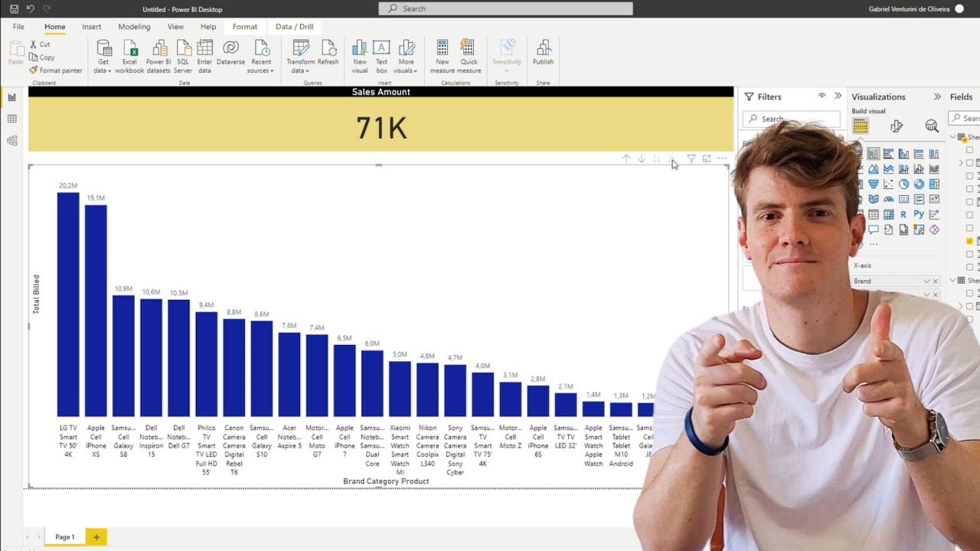Remove Brand field from X-axis
The image size is (980, 551).
(935, 281)
